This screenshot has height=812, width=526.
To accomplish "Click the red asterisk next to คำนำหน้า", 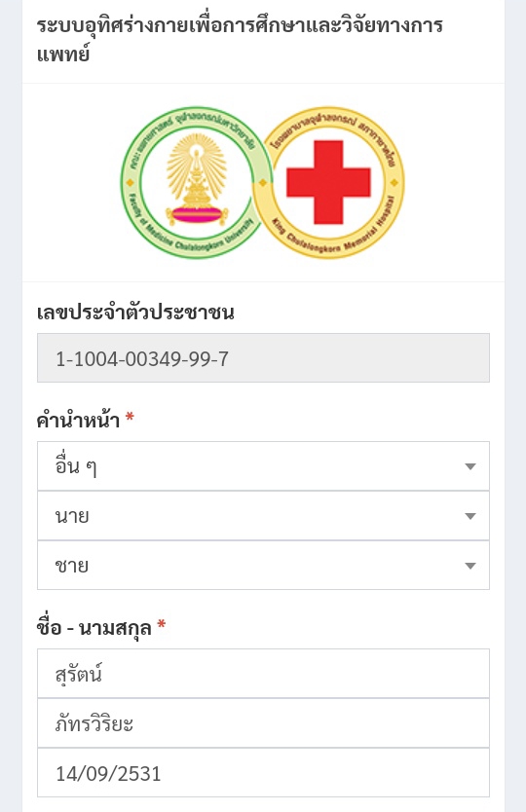I will [130, 417].
